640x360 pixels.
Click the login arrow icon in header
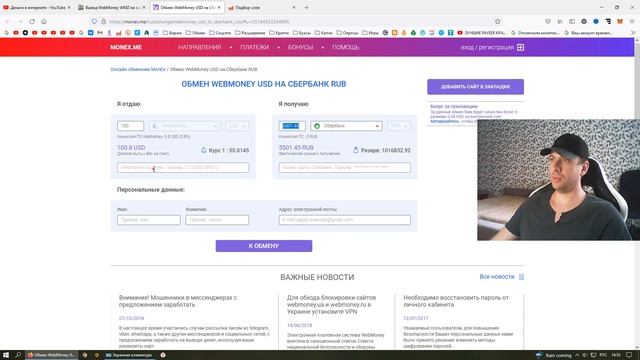point(520,47)
